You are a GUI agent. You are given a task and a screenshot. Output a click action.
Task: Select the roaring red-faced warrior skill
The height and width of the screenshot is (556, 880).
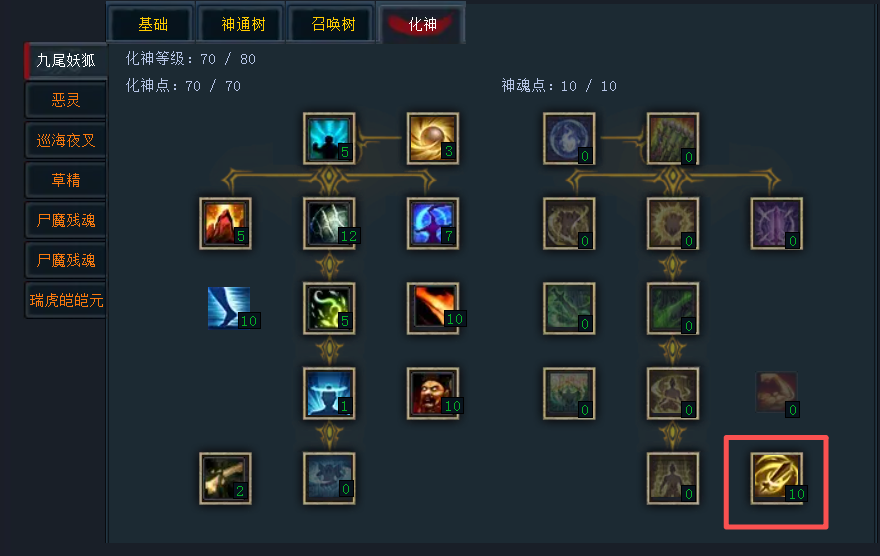point(433,393)
